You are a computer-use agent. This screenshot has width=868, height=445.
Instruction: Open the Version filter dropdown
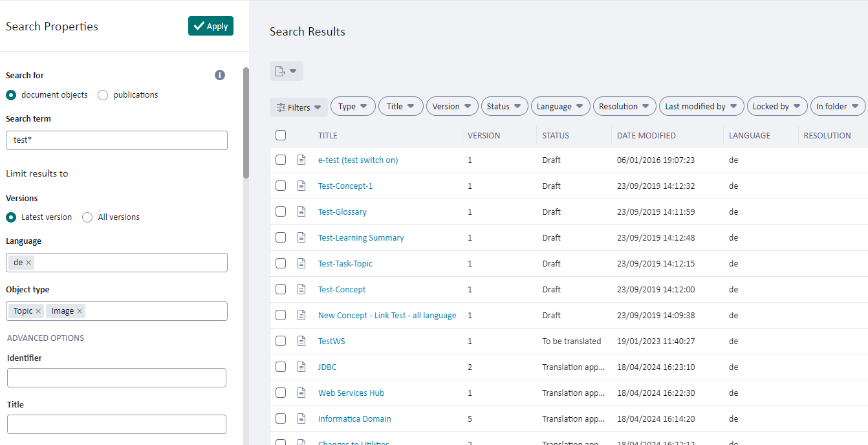(452, 107)
